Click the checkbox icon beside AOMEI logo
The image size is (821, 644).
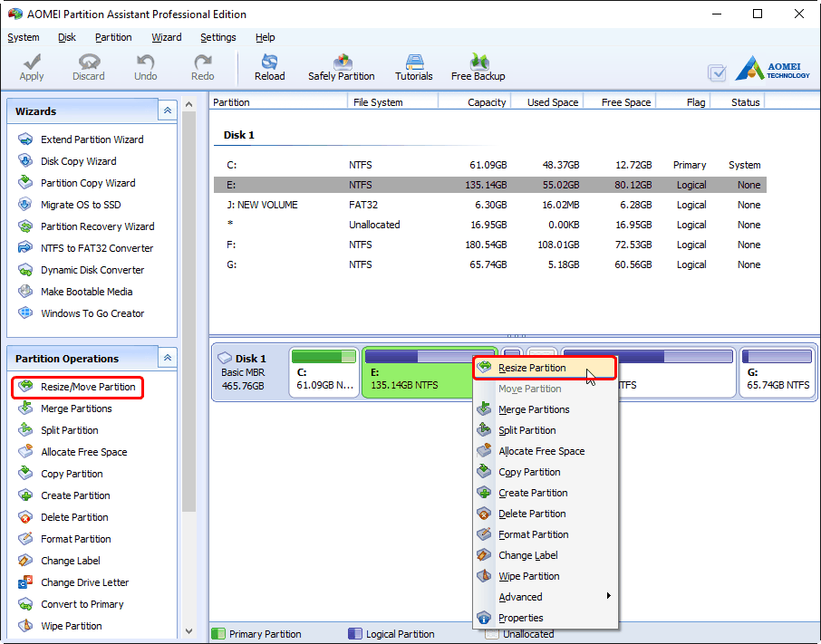tap(717, 72)
